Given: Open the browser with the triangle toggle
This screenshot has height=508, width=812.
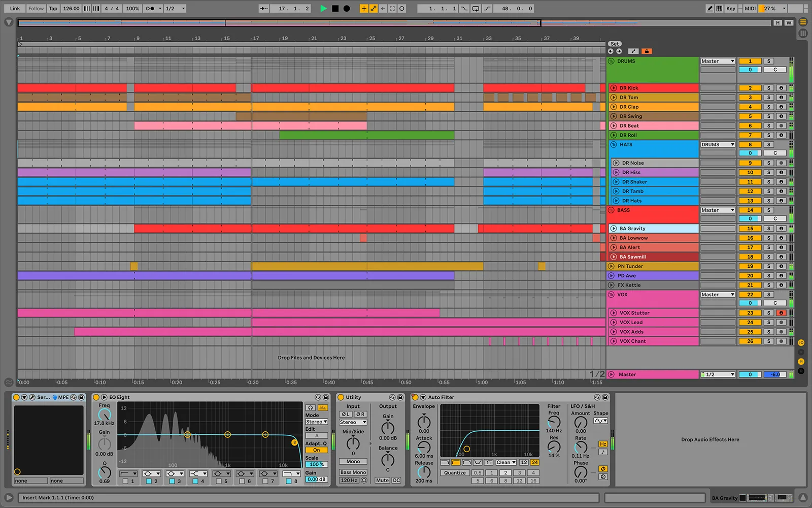Looking at the screenshot, I should point(9,22).
